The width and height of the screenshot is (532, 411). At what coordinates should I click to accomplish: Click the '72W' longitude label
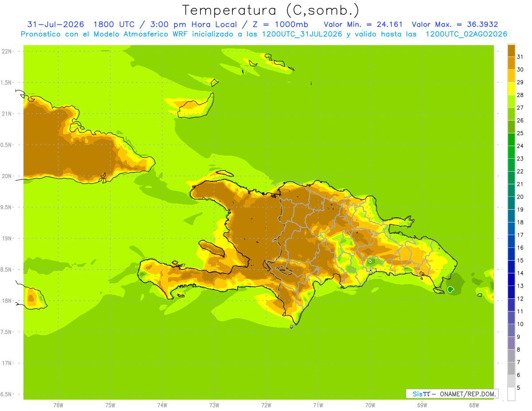click(x=266, y=405)
